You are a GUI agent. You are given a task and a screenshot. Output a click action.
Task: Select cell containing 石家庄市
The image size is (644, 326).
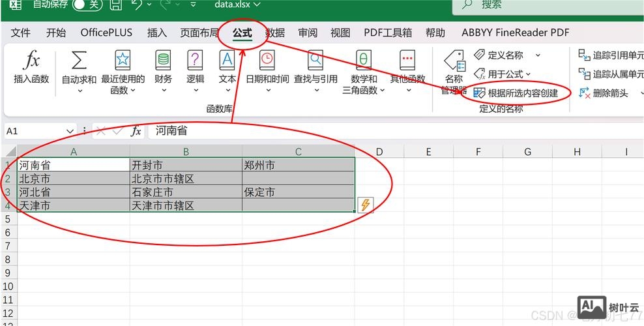186,192
